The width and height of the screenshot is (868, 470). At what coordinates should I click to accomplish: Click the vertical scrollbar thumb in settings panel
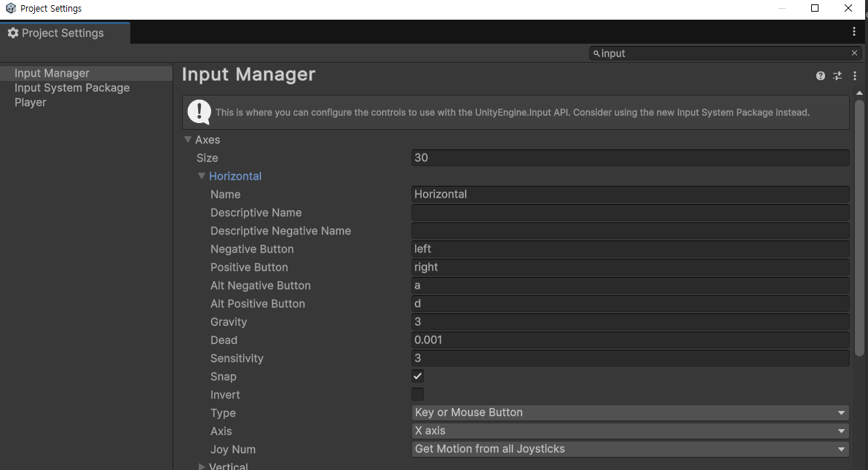click(859, 228)
